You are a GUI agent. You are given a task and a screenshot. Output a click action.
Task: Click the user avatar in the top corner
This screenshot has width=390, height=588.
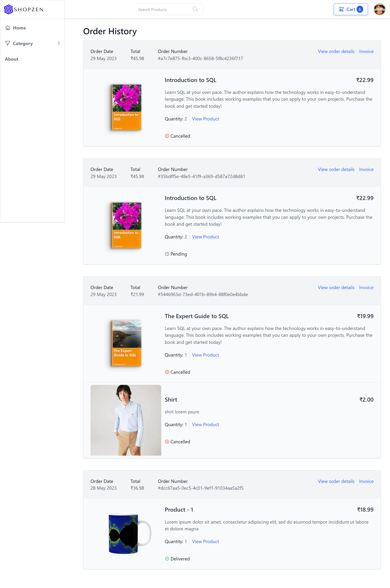(379, 9)
